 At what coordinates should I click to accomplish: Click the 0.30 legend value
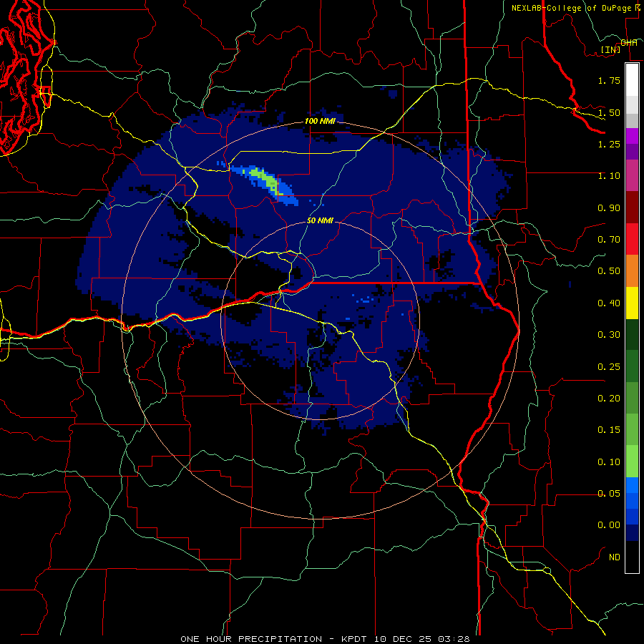[609, 335]
